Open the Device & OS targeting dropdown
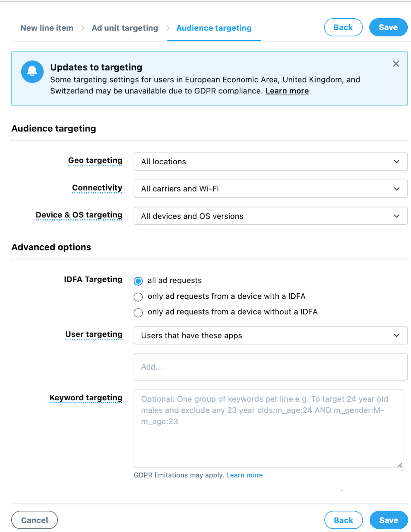 coord(270,216)
